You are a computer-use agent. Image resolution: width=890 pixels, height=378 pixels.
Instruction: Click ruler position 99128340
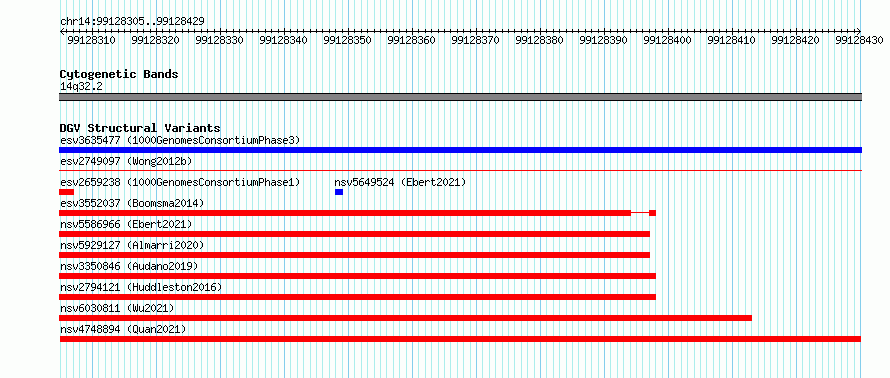[284, 40]
